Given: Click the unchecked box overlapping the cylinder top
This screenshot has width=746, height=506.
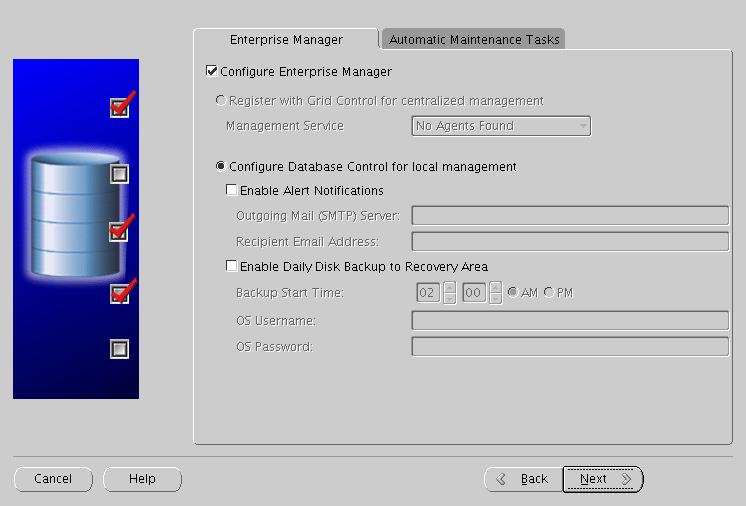Looking at the screenshot, I should 119,174.
